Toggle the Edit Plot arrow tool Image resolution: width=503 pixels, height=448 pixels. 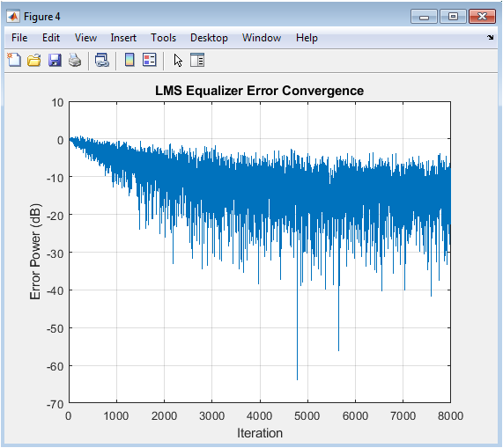tap(178, 60)
